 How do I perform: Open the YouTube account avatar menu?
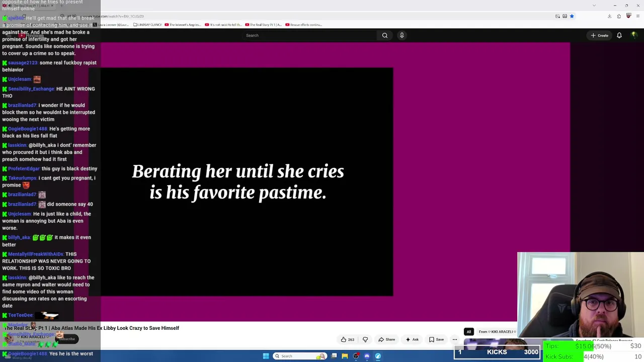(x=634, y=35)
